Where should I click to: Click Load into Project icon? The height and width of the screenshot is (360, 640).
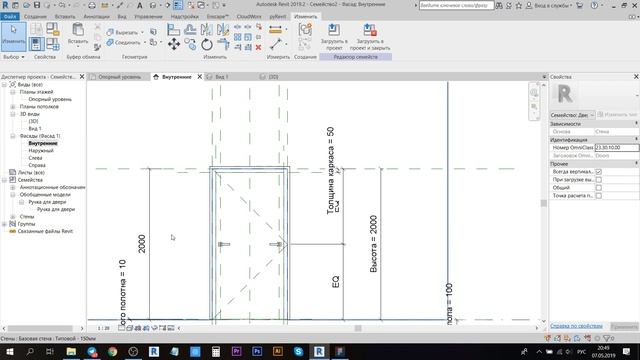(334, 30)
